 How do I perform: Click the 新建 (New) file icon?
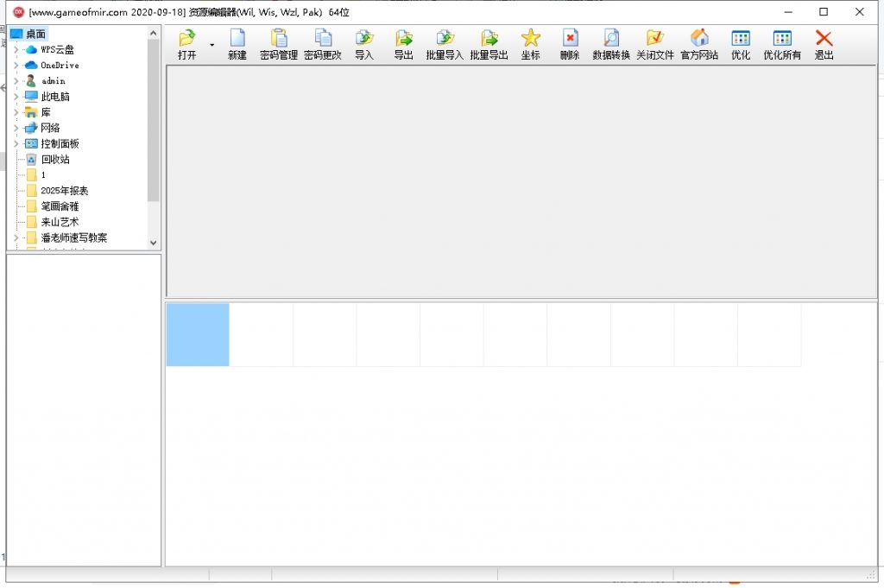(237, 39)
